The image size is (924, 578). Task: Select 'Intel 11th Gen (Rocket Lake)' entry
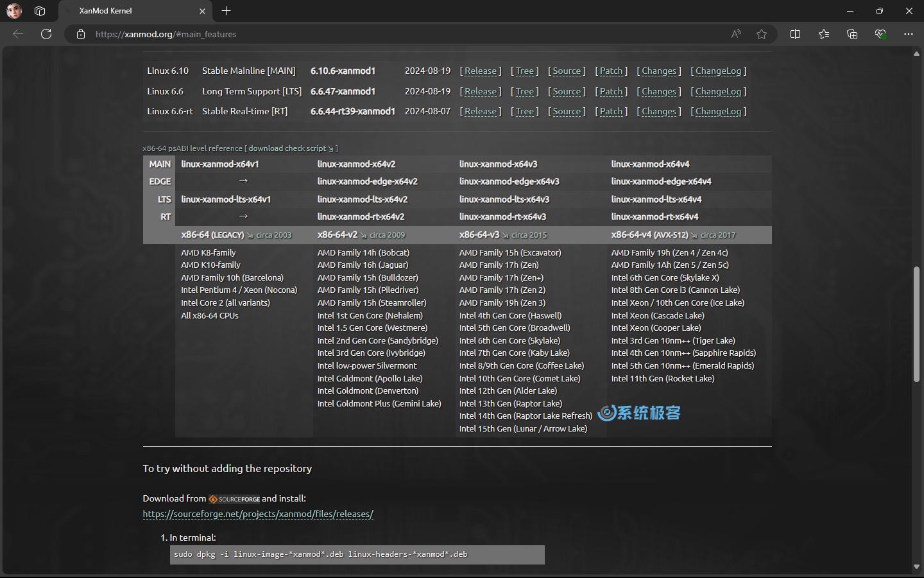coord(663,379)
